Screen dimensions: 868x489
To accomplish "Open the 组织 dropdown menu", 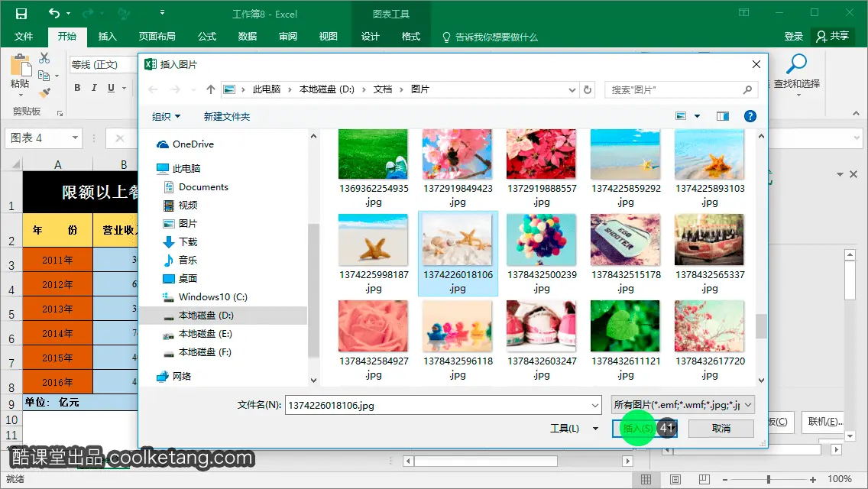I will (x=166, y=117).
